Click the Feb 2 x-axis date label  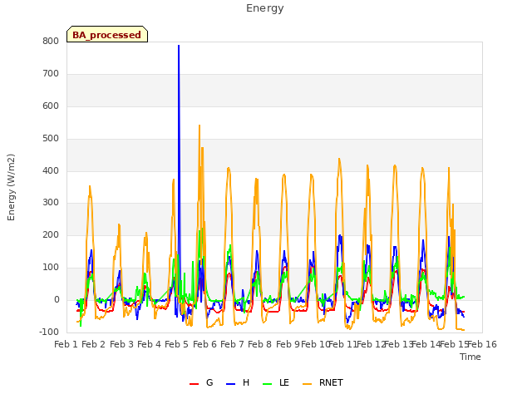[x=94, y=344]
